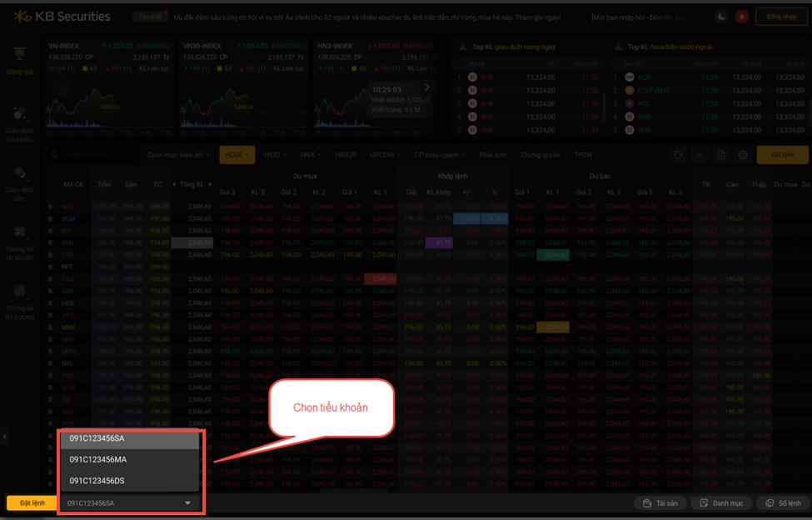Toggle the watchlist flag on GAS row
This screenshot has height=520, width=812.
pyautogui.click(x=51, y=278)
